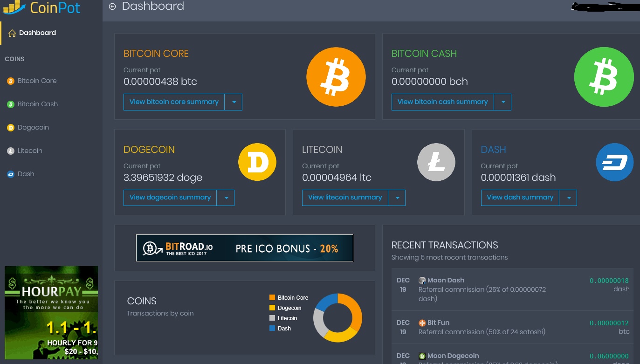Click the 0.00004964 ltc balance

click(337, 178)
